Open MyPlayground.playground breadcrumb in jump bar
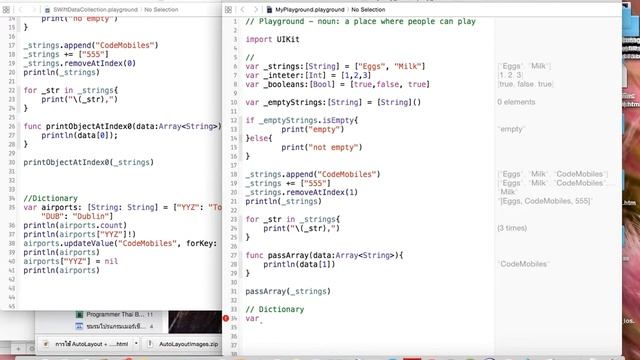Image resolution: width=640 pixels, height=360 pixels. [x=305, y=9]
